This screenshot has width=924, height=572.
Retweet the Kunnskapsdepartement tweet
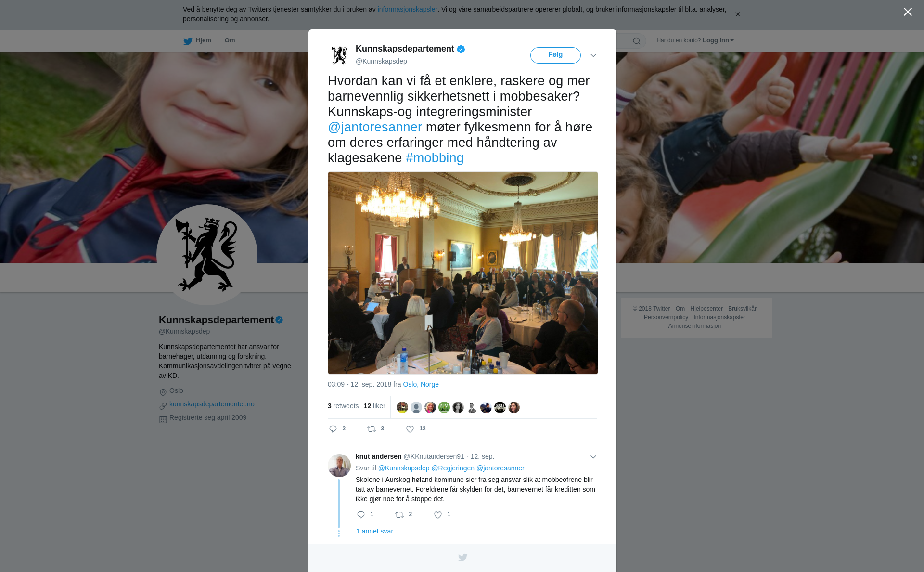(x=372, y=429)
